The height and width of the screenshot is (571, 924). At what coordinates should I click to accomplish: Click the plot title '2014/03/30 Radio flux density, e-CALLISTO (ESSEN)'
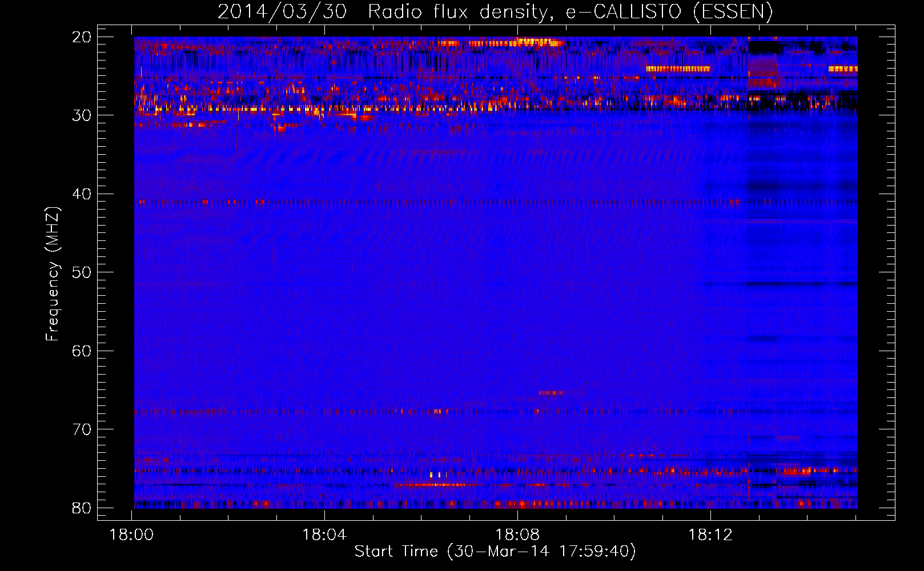coord(495,11)
